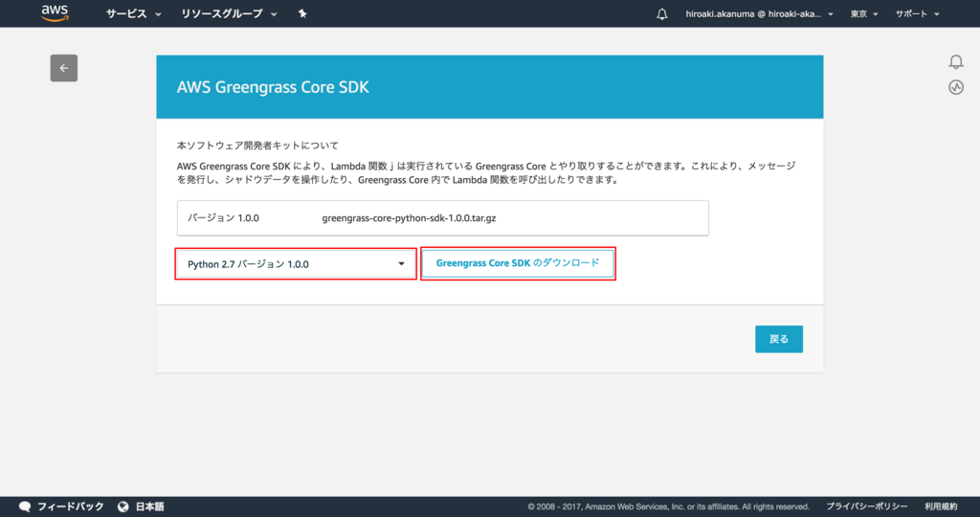
Task: Open 利用規約 link
Action: tap(941, 506)
